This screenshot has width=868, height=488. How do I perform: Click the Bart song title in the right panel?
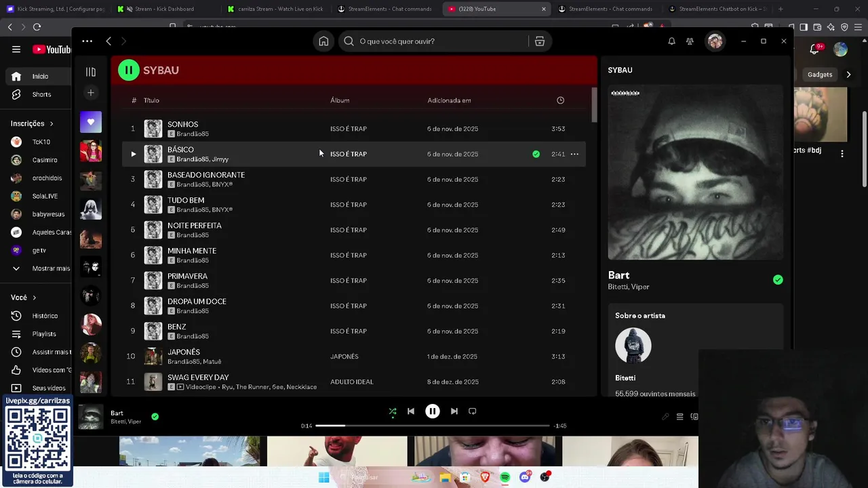tap(618, 275)
